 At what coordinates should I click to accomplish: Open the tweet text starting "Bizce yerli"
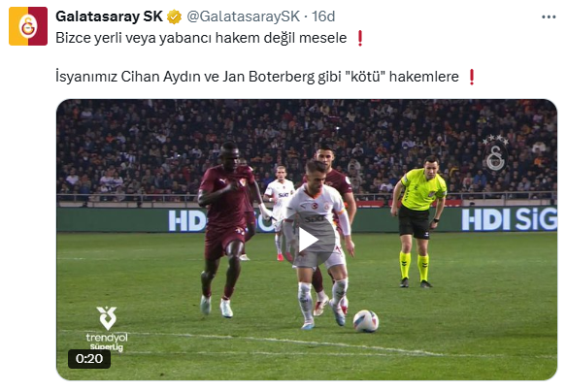tap(201, 38)
